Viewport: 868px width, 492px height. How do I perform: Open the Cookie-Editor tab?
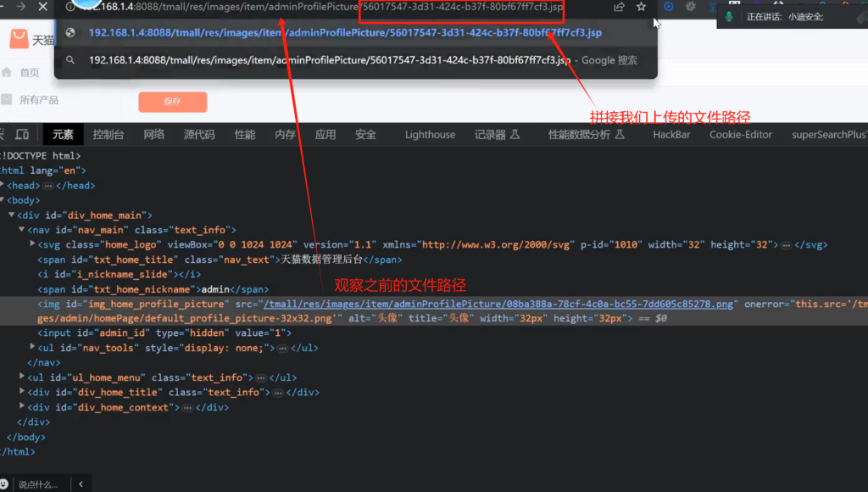[x=741, y=135]
